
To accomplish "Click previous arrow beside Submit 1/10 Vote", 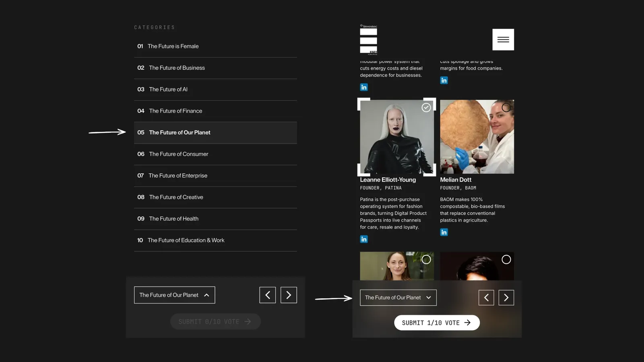I will 486,298.
